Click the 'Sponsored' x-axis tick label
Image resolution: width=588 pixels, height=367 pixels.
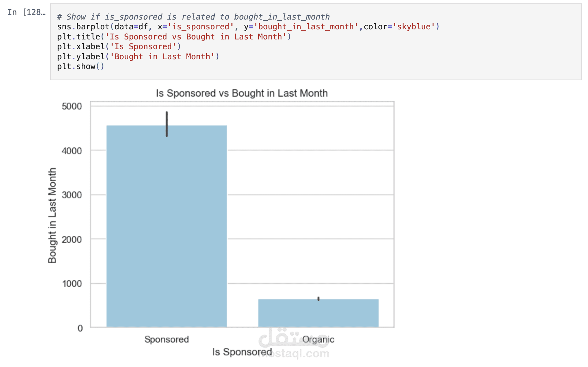click(x=166, y=339)
